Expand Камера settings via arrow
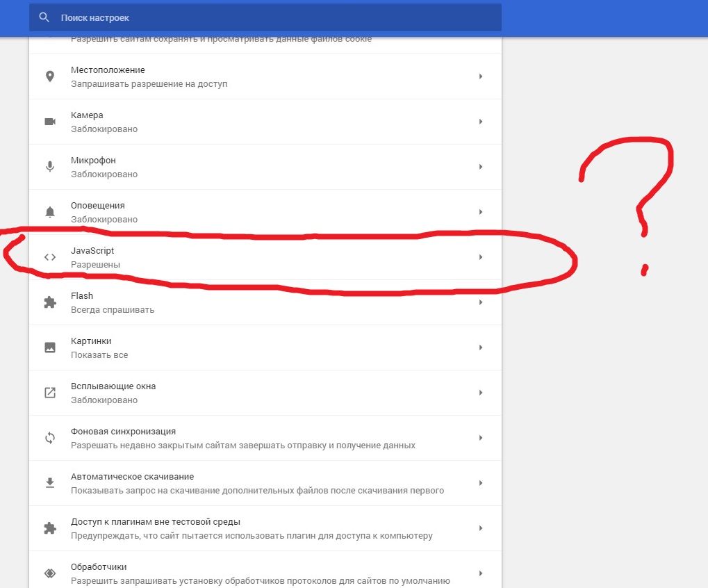Viewport: 708px width, 588px height. pos(480,122)
